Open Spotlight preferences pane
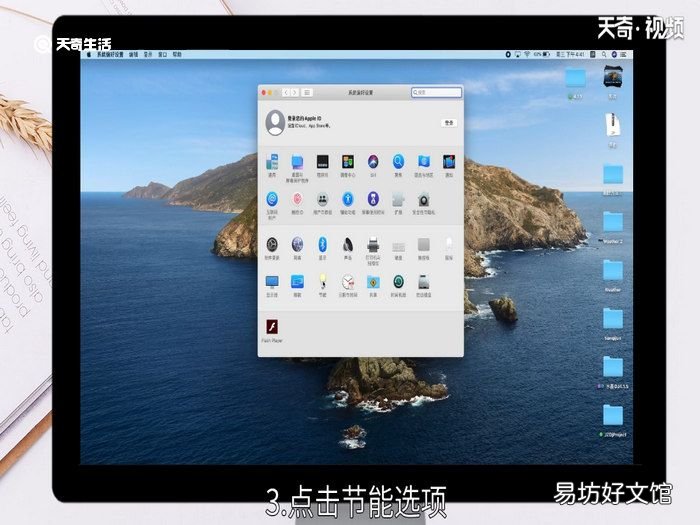 398,162
